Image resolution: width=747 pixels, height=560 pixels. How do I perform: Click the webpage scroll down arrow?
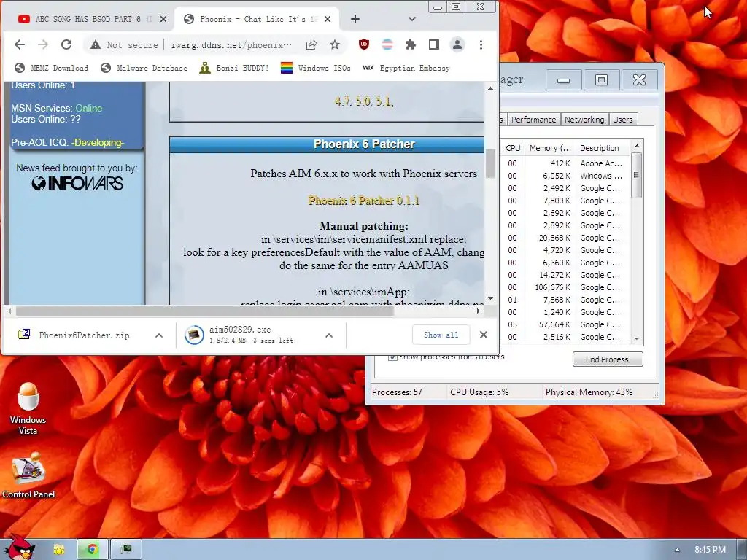pyautogui.click(x=490, y=298)
